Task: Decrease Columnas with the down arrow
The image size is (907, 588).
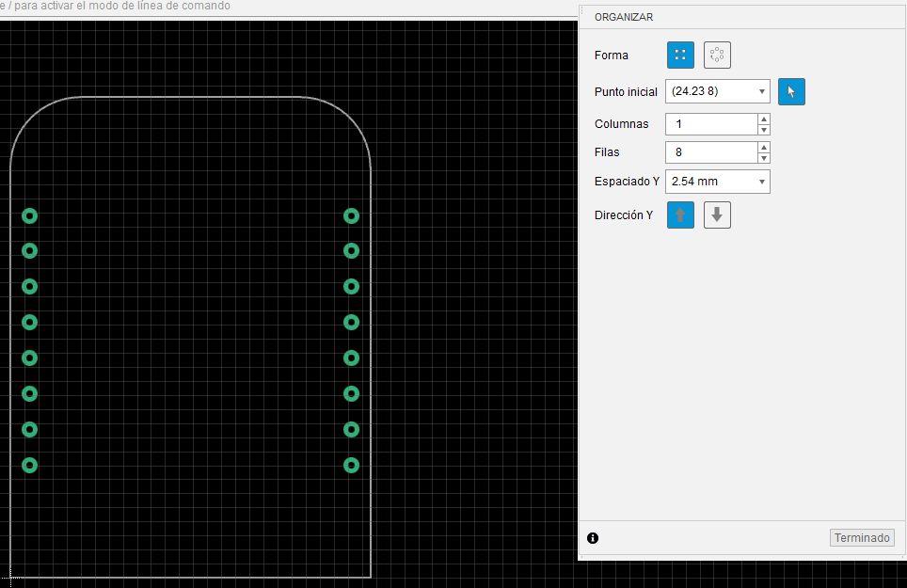Action: click(x=764, y=130)
